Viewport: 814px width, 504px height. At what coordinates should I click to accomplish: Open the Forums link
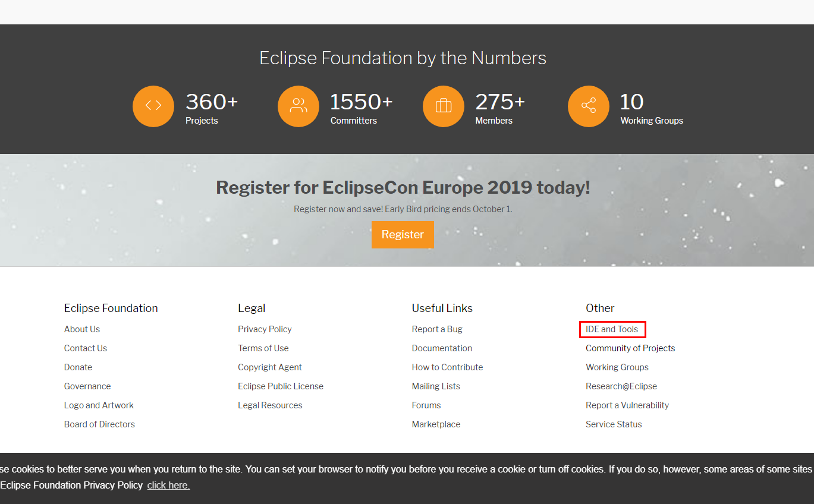426,405
